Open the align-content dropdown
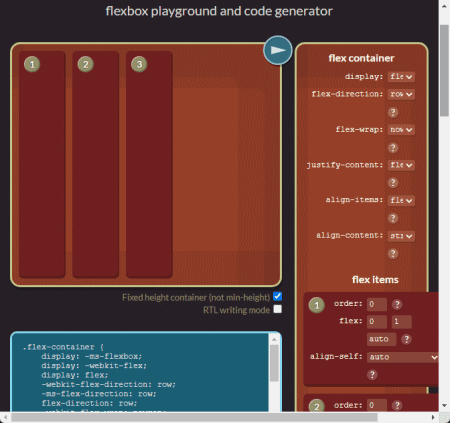The height and width of the screenshot is (423, 450). [x=401, y=236]
